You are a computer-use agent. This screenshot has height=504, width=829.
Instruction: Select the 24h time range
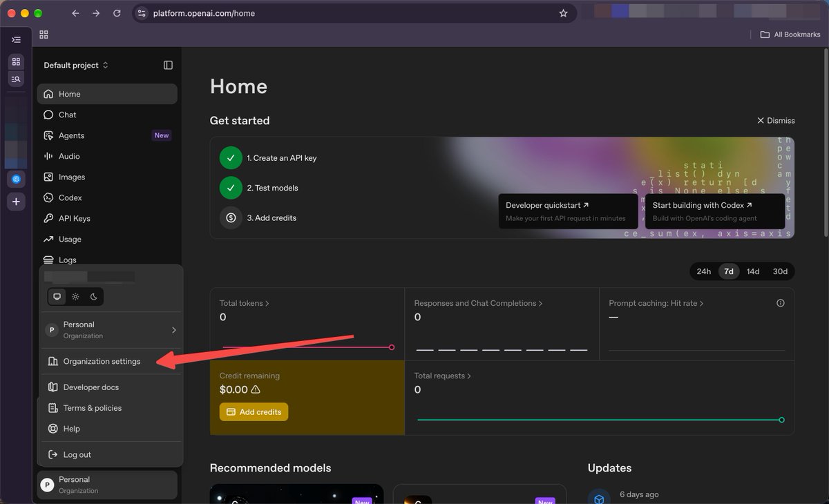(704, 271)
